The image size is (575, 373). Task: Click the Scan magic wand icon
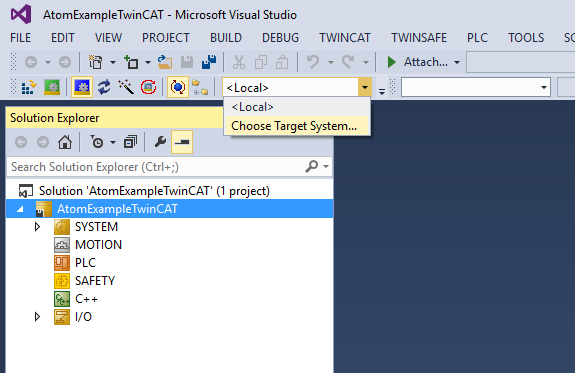coord(126,87)
